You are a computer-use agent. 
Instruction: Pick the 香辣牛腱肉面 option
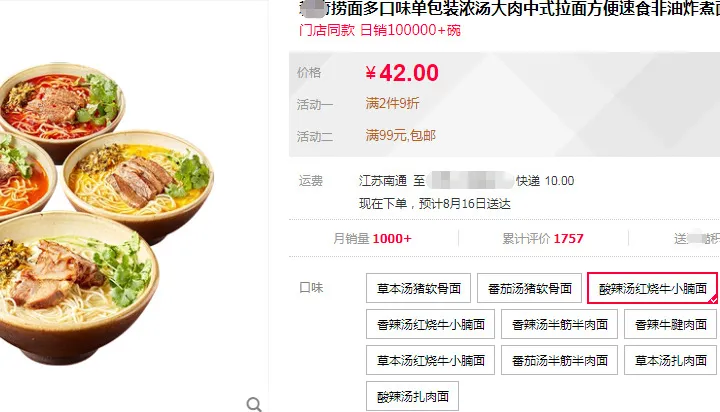[x=670, y=324]
